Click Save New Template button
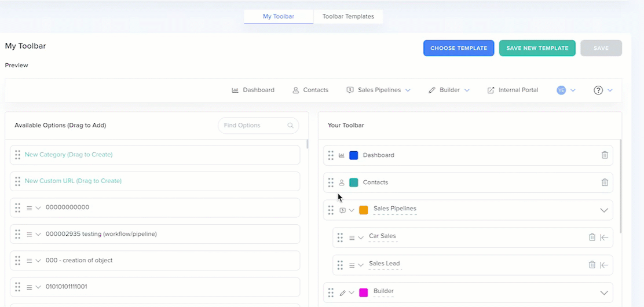The image size is (644, 307). tap(537, 48)
